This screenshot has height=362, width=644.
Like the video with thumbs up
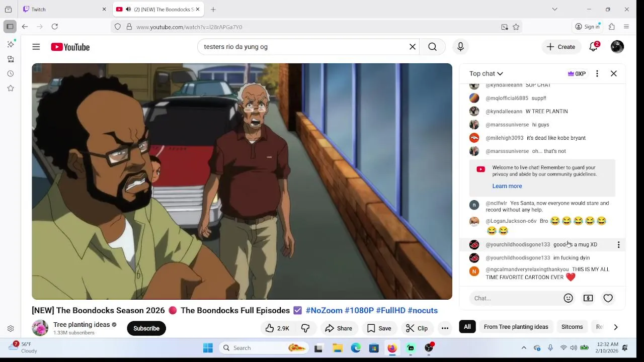[277, 328]
